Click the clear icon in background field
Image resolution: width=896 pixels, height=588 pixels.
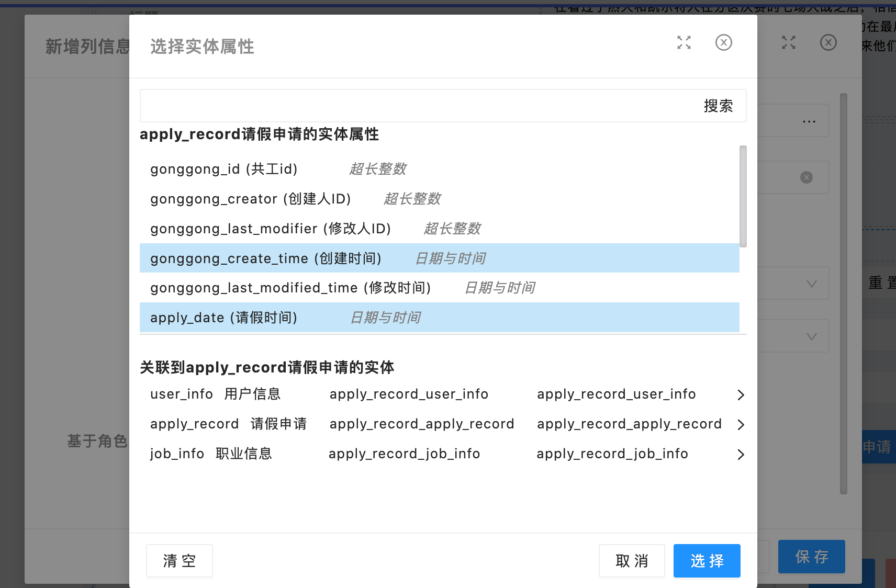click(806, 177)
